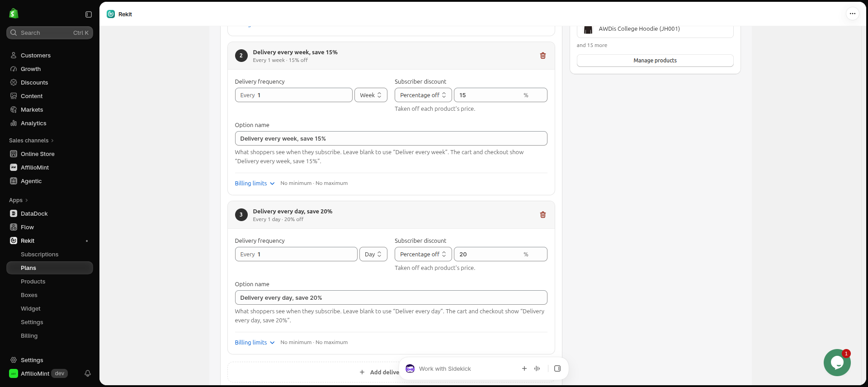
Task: Expand Billing limits for daily option
Action: point(255,342)
